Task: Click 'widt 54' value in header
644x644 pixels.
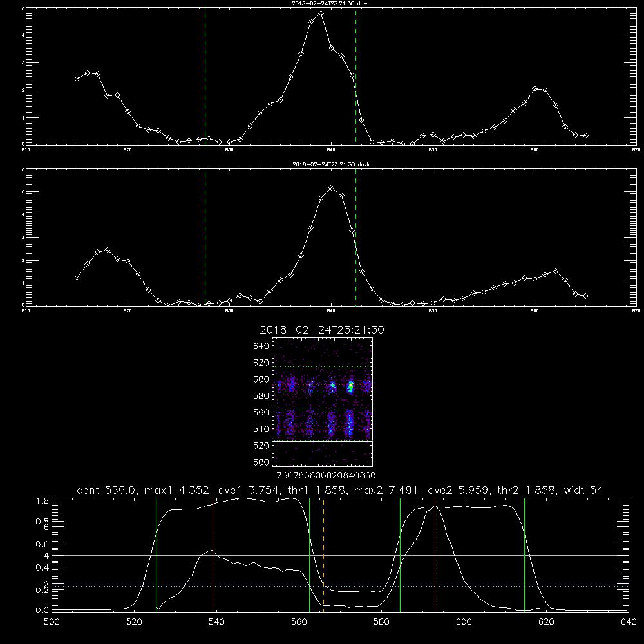Action: coord(583,490)
